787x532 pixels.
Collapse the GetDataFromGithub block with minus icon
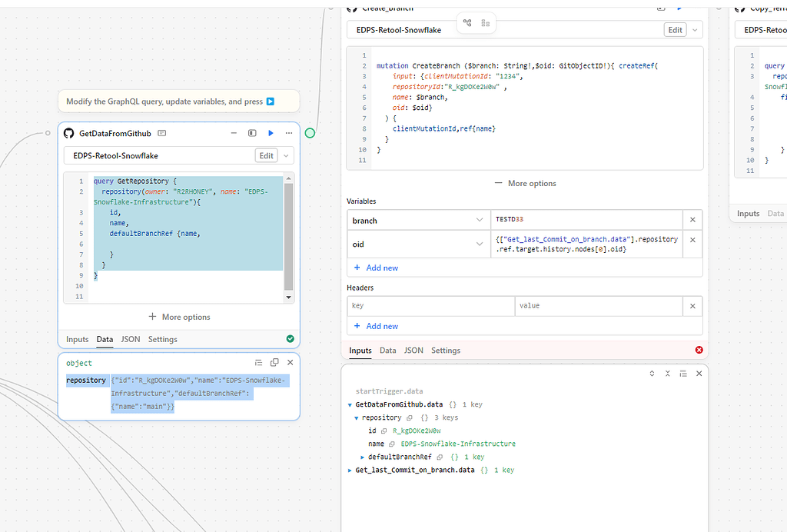click(x=234, y=133)
